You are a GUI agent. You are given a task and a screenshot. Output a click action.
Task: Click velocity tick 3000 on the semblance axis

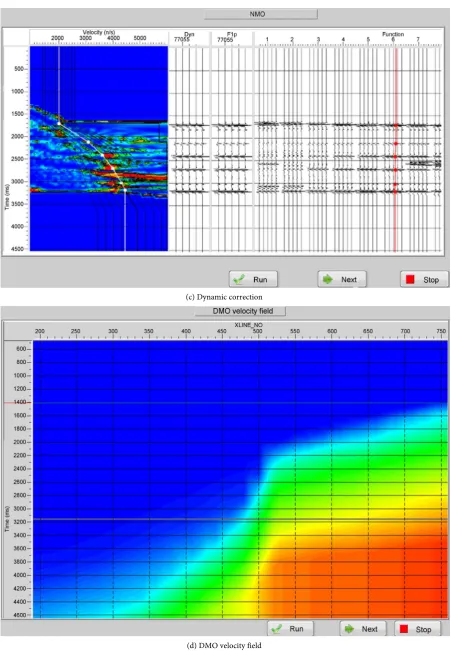coord(85,38)
